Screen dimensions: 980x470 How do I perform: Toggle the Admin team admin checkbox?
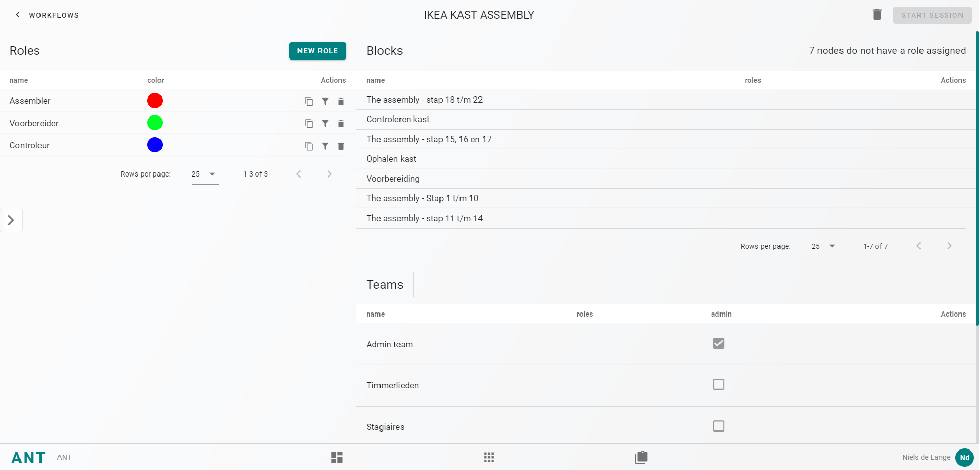pyautogui.click(x=718, y=344)
